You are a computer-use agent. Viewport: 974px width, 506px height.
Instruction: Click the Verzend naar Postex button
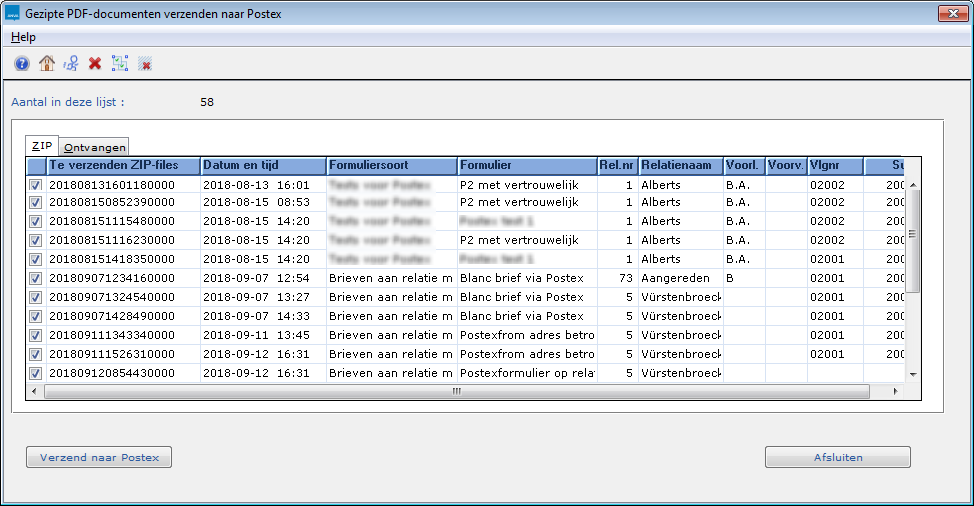[99, 457]
